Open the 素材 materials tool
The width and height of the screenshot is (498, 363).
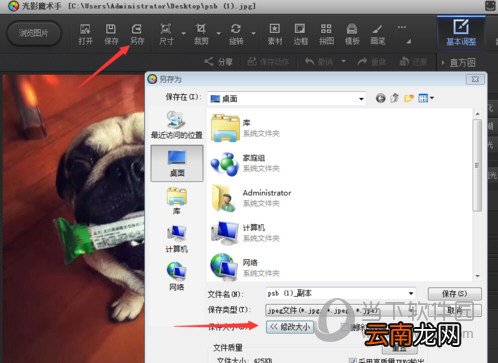tap(275, 34)
